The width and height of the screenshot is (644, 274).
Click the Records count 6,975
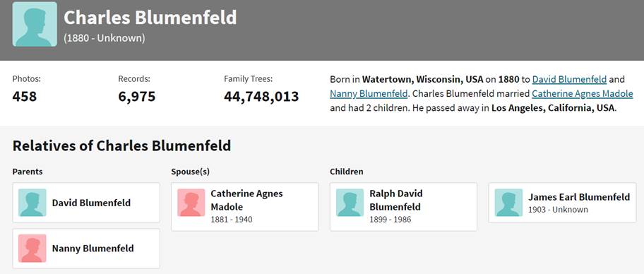coord(137,97)
